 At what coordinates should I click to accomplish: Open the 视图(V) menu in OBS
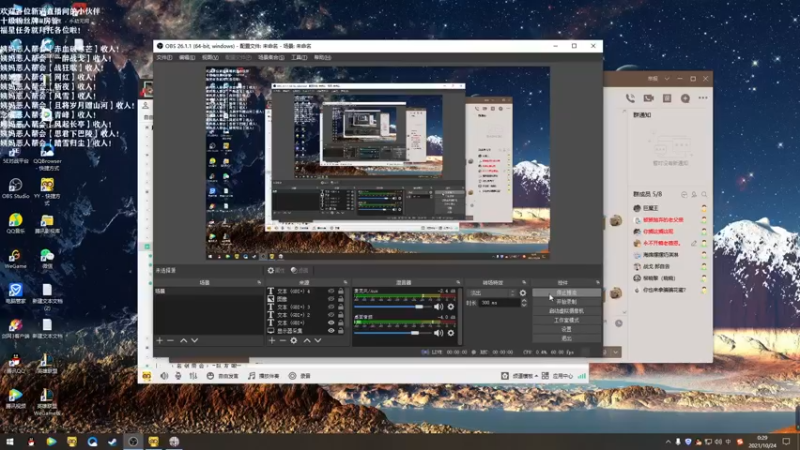(x=210, y=58)
